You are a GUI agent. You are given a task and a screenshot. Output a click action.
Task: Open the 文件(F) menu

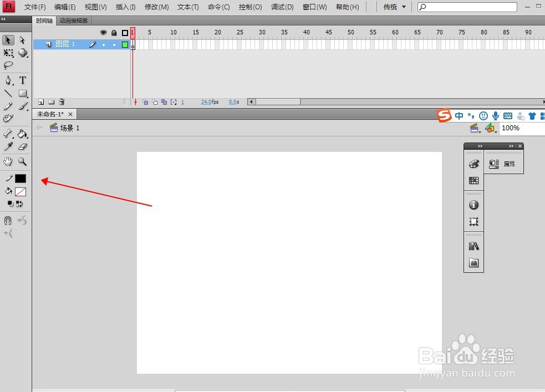[x=35, y=7]
